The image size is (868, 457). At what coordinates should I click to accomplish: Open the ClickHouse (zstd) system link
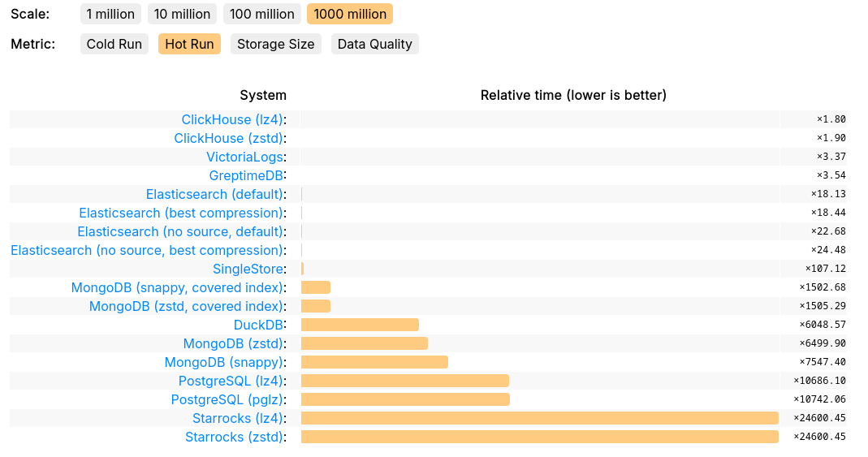pyautogui.click(x=229, y=138)
